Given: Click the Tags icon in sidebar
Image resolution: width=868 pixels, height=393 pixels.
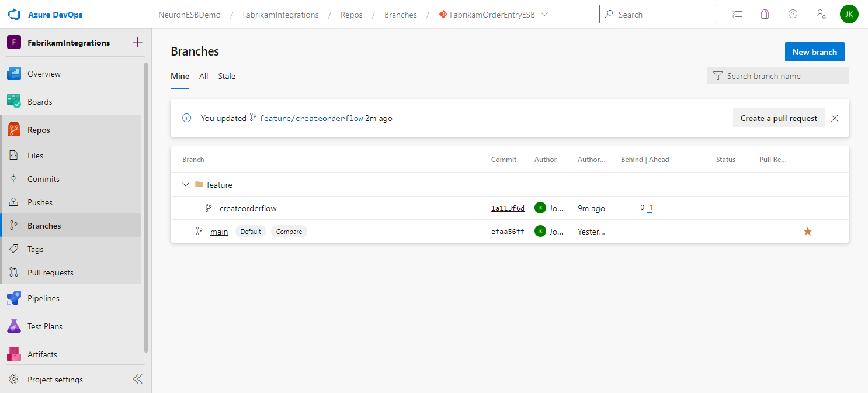Looking at the screenshot, I should tap(14, 249).
